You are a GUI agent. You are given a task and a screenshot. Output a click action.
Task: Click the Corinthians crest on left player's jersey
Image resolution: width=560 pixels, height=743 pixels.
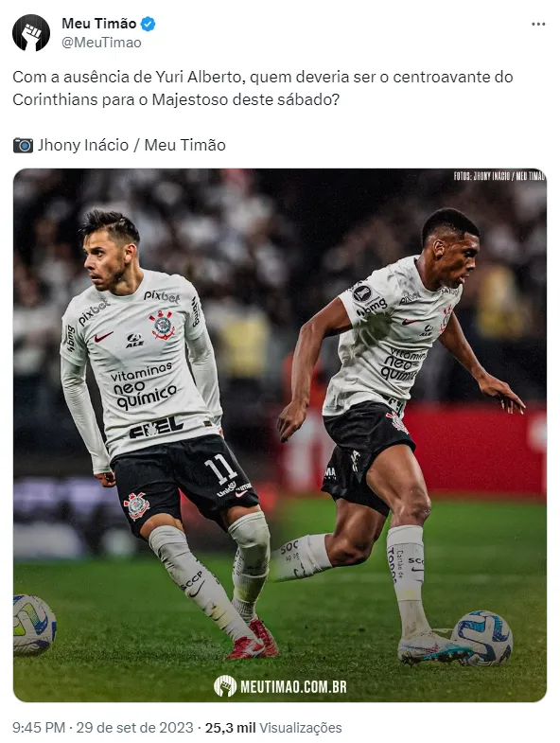click(163, 325)
